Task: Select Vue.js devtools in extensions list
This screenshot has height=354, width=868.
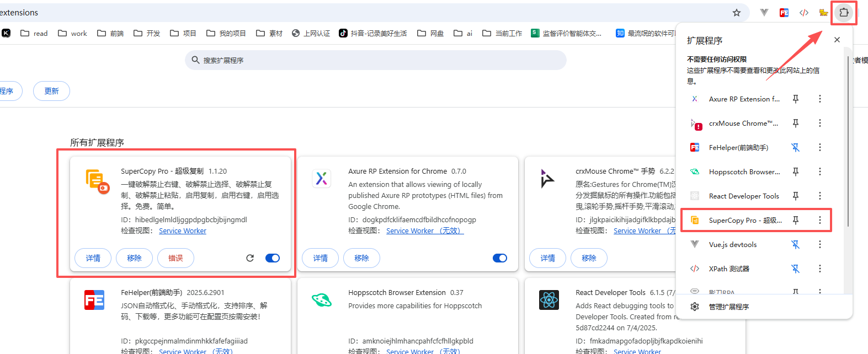Action: (732, 245)
